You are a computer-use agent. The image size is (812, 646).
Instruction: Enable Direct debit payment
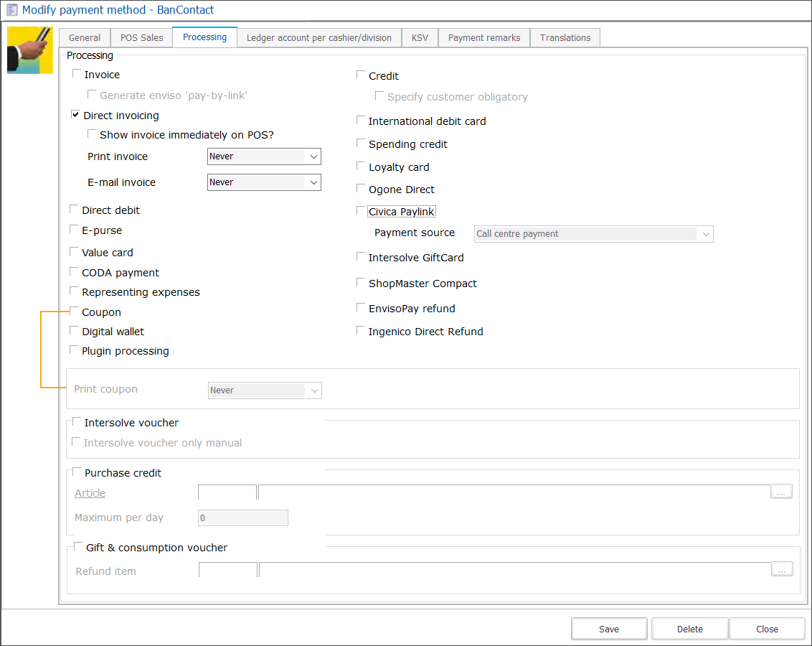(74, 209)
